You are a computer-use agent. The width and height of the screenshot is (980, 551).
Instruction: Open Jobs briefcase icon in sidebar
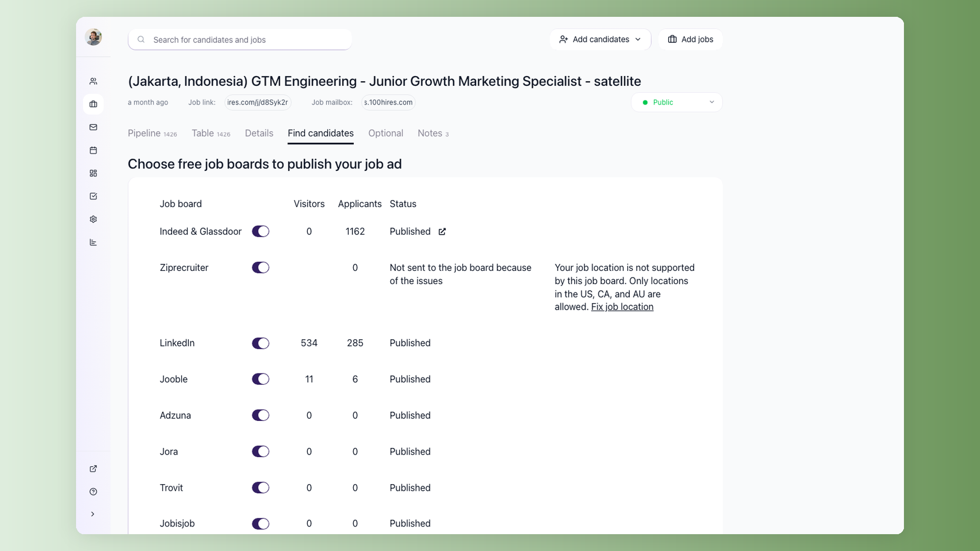93,104
